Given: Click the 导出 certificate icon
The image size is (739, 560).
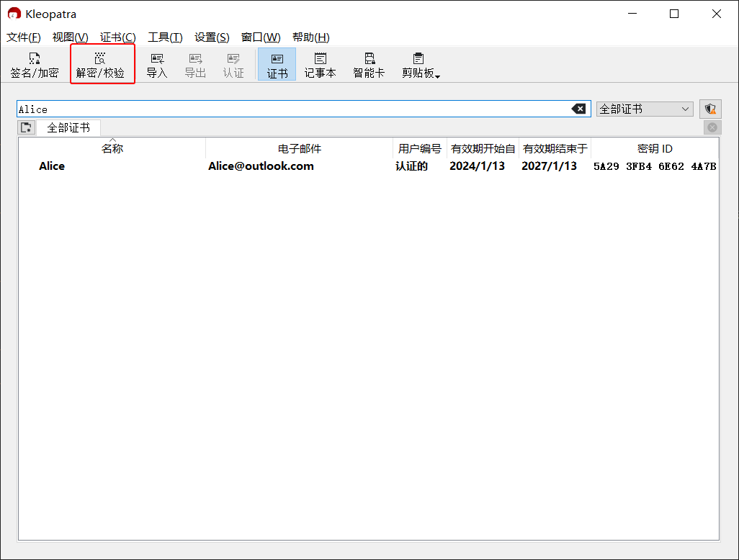Looking at the screenshot, I should [x=195, y=65].
